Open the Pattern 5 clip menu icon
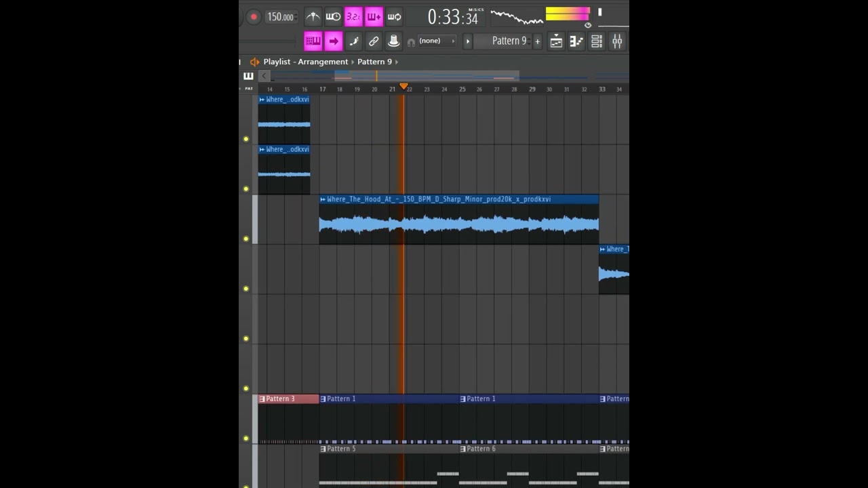Image resolution: width=868 pixels, height=488 pixels. (x=323, y=449)
